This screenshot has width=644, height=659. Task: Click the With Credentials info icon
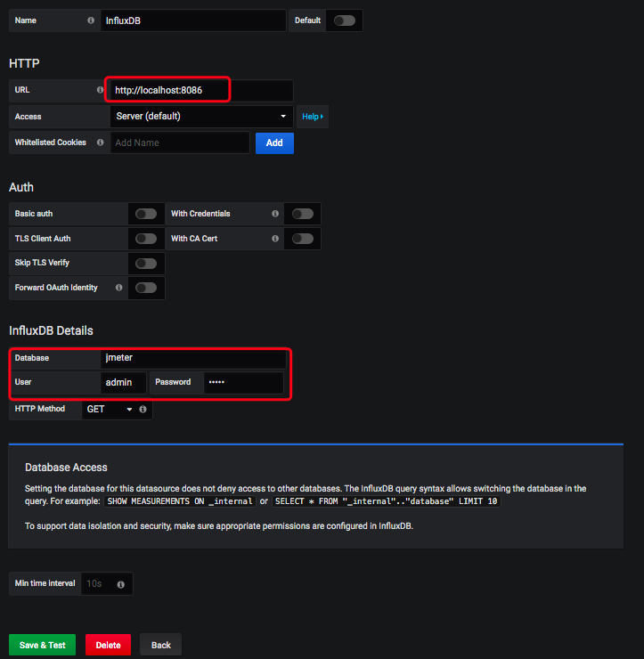[x=274, y=214]
